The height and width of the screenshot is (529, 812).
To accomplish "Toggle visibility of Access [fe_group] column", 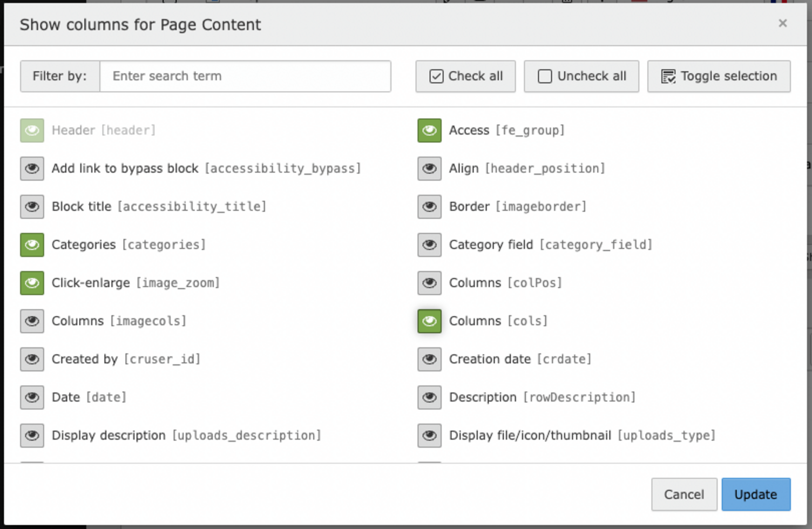I will coord(429,130).
